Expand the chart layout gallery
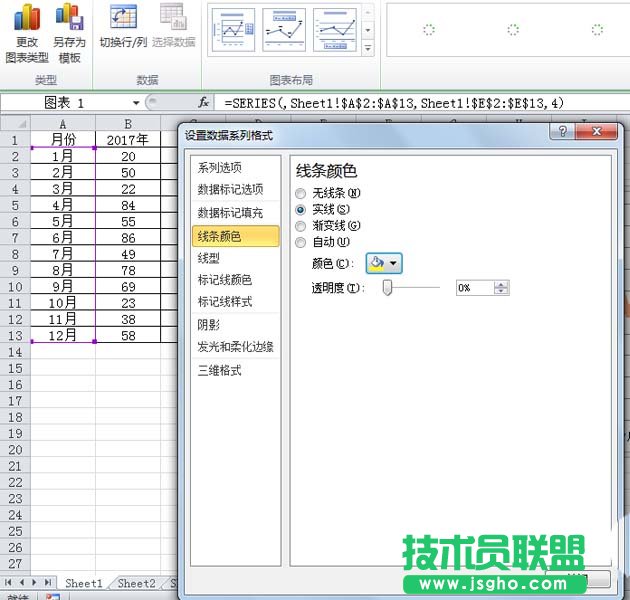 [x=368, y=48]
